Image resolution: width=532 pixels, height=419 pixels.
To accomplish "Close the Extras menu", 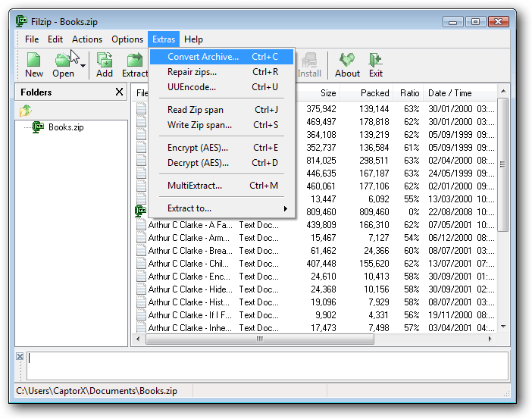I will (x=164, y=39).
